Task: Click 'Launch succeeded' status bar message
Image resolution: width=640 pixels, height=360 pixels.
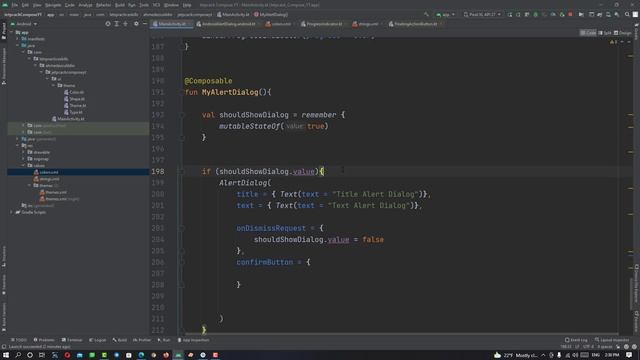Action: pyautogui.click(x=39, y=347)
